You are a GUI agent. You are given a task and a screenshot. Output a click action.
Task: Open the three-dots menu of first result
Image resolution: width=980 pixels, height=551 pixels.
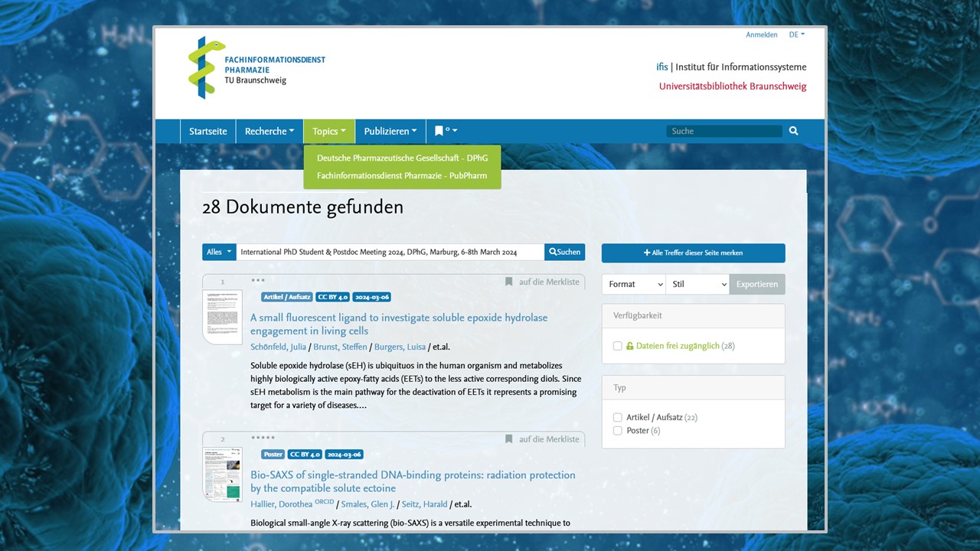pos(258,280)
